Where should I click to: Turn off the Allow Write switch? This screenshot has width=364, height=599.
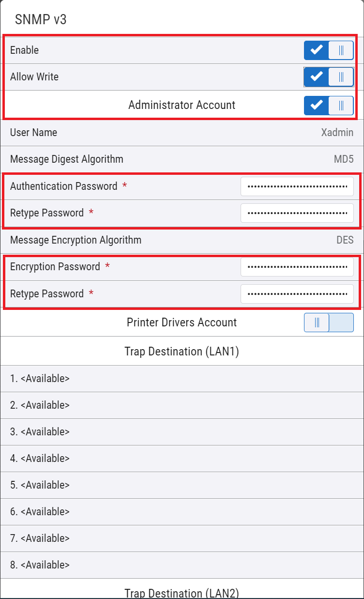(329, 77)
